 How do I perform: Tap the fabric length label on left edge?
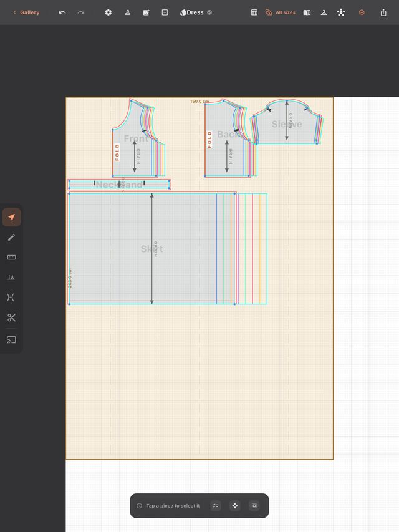[70, 278]
